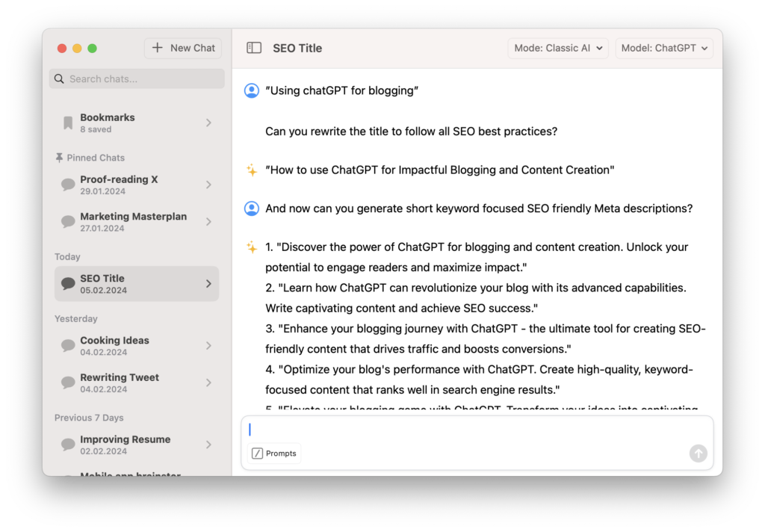Click chevron on Improving Resume row

tap(209, 445)
